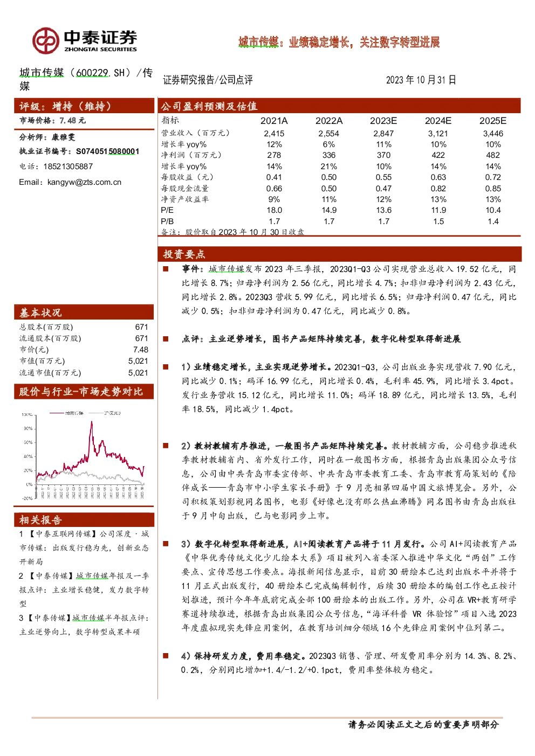Image resolution: width=535 pixels, height=756 pixels.
Task: Click the report title 城市传媒：业绩稳定增长
Action: pos(339,42)
